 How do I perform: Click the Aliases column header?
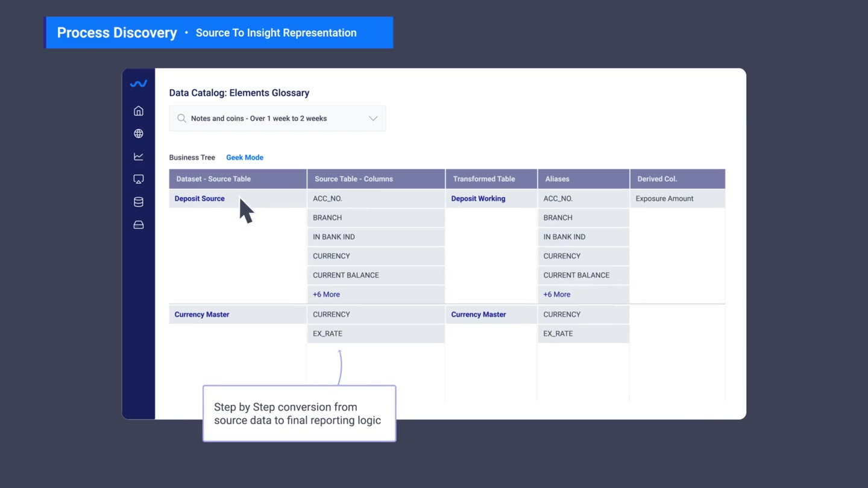(583, 179)
